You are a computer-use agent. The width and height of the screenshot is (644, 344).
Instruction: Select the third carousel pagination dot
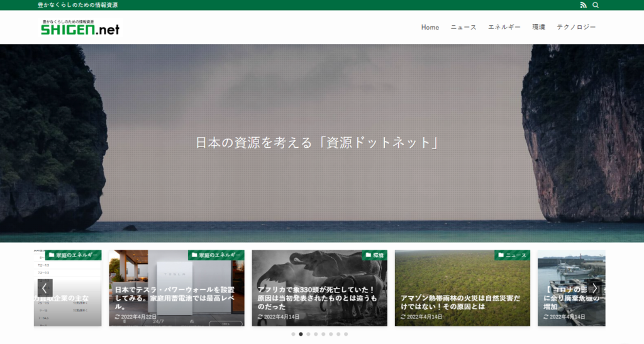pos(308,335)
